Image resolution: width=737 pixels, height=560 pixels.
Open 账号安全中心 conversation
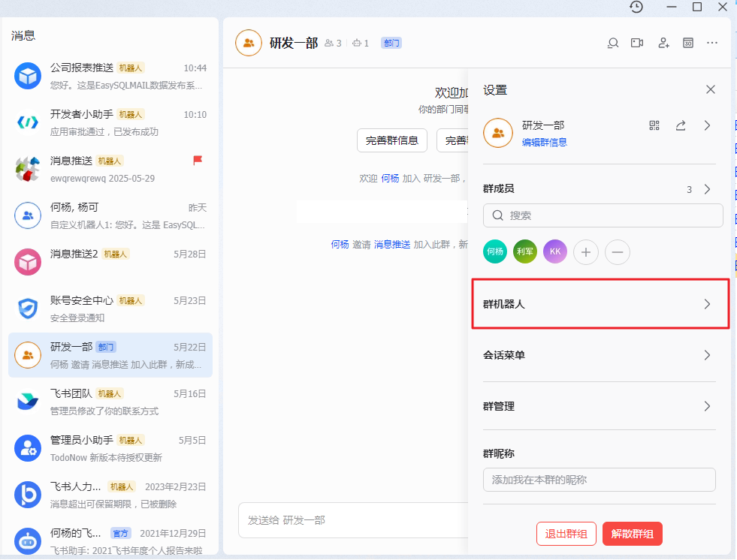[x=110, y=309]
